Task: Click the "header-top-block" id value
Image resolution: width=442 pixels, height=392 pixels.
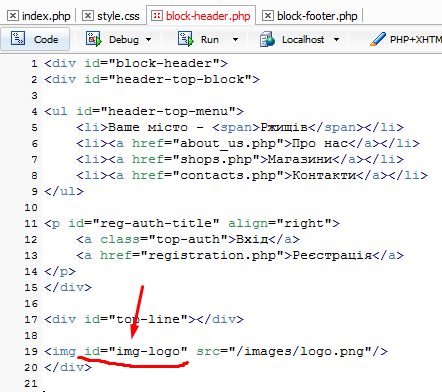Action: coord(180,79)
